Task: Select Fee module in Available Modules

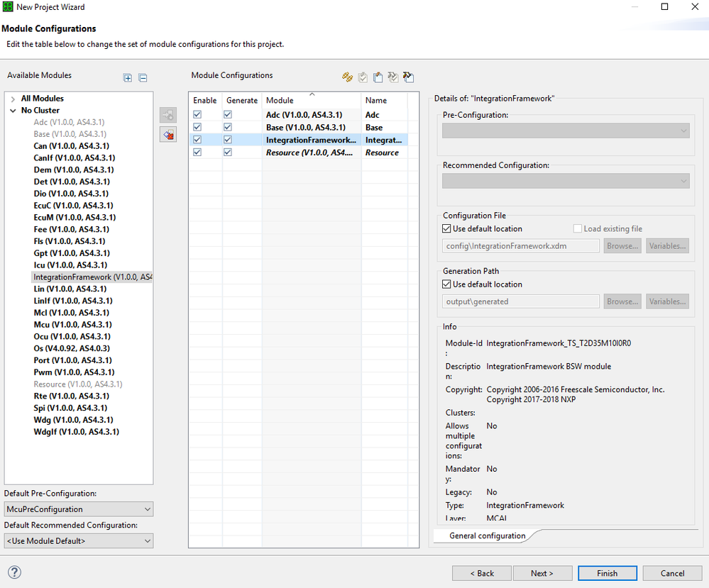Action: click(x=72, y=230)
